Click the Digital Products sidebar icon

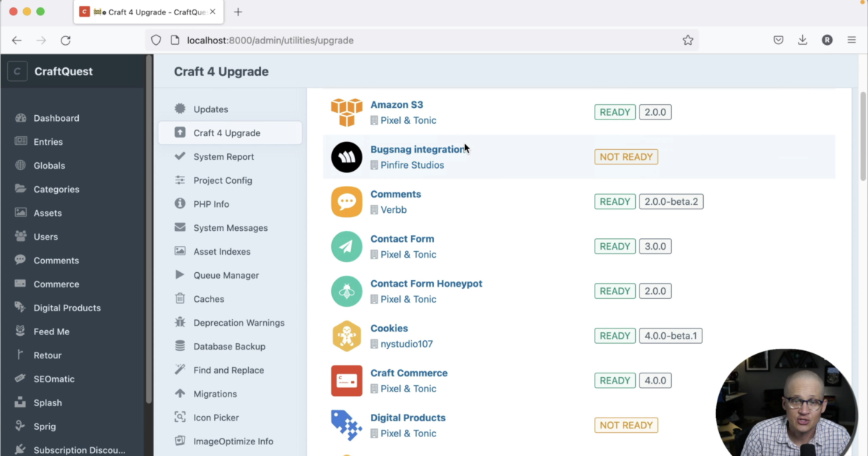[x=20, y=308]
